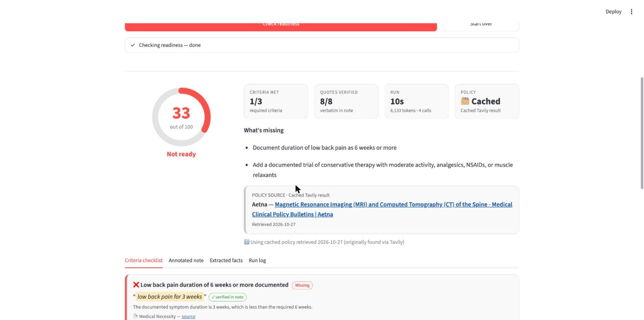Click 'Document duration of low back pain' bullet
The width and height of the screenshot is (644, 320).
(324, 148)
